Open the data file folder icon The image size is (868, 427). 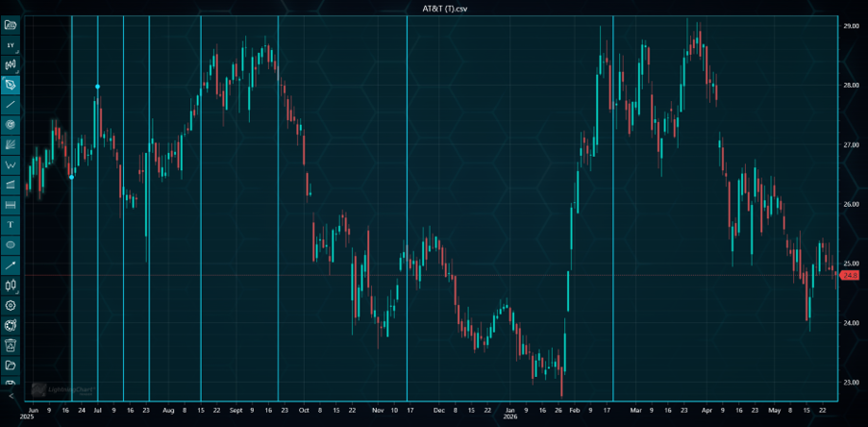(x=11, y=24)
